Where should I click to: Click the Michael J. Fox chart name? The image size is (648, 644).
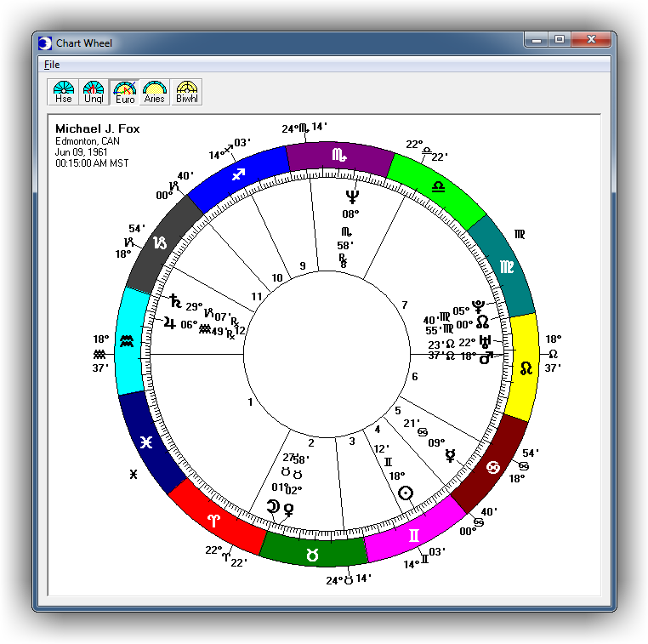click(98, 129)
